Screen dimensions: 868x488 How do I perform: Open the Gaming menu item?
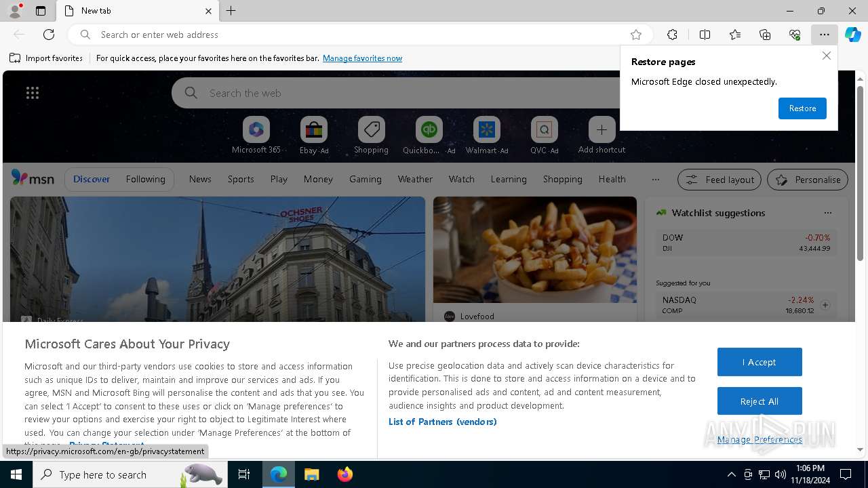pos(366,179)
